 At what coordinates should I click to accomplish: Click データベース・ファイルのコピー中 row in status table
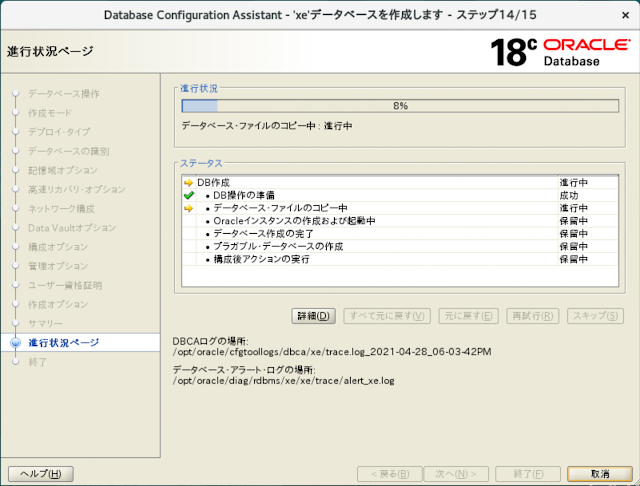coord(400,208)
